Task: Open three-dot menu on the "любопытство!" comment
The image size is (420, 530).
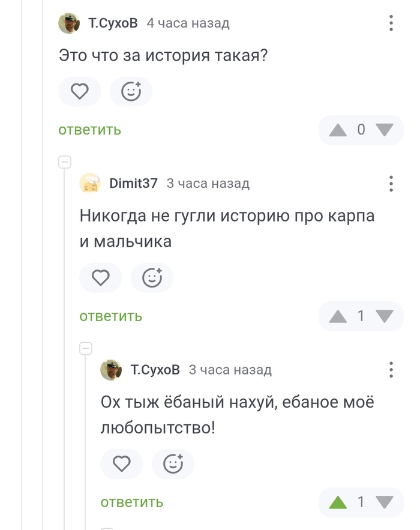Action: (391, 370)
